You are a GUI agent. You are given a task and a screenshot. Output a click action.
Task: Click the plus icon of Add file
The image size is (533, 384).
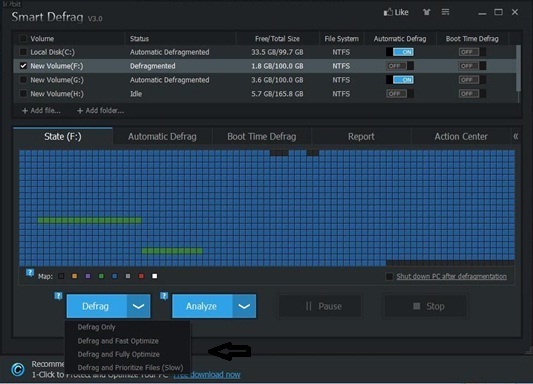click(24, 111)
